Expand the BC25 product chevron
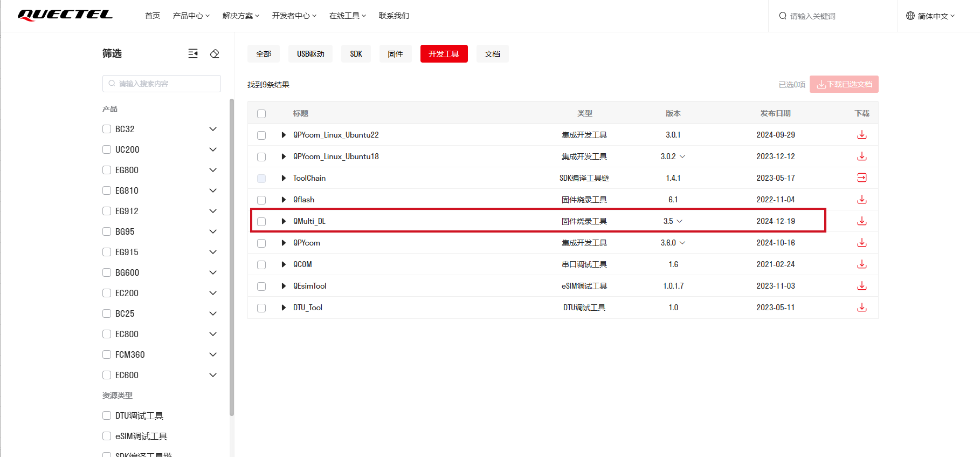 click(x=213, y=313)
